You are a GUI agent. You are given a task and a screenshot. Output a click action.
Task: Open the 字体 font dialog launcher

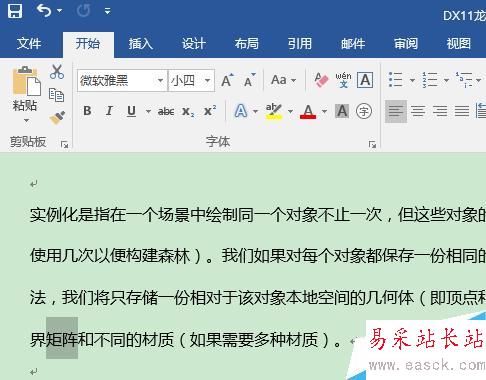[x=372, y=144]
